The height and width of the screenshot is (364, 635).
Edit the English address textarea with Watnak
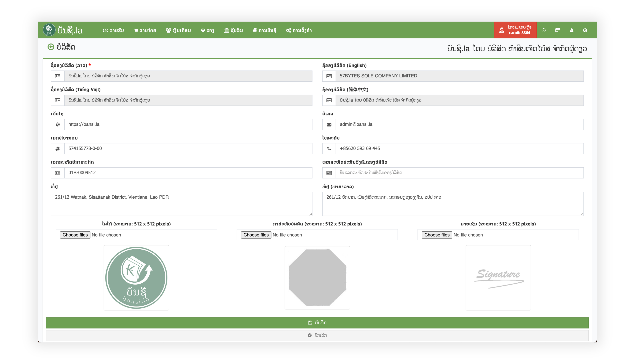pyautogui.click(x=182, y=204)
